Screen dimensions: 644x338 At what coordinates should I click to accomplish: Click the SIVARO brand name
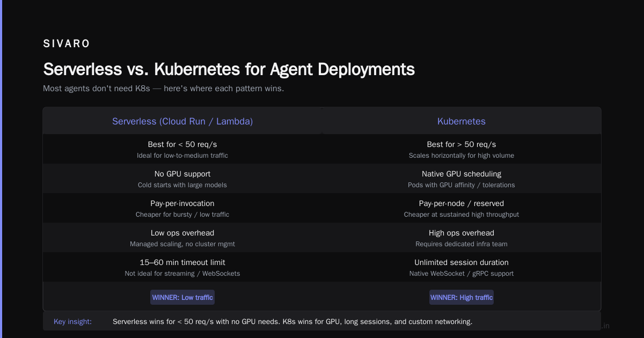tap(67, 44)
